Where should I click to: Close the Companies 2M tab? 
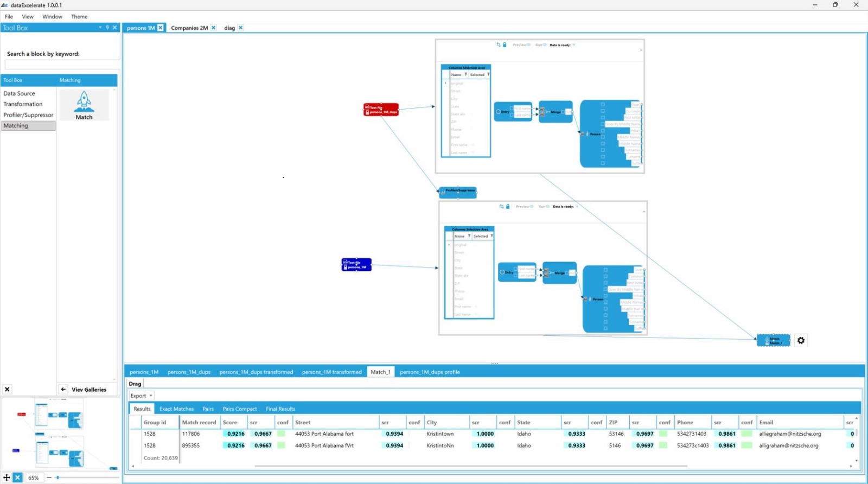(x=213, y=28)
